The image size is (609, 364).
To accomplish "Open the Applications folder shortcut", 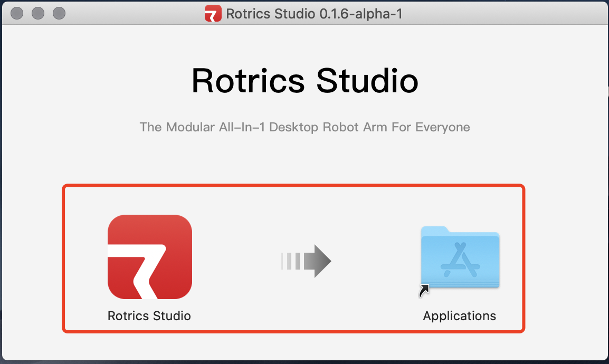I will pos(460,258).
